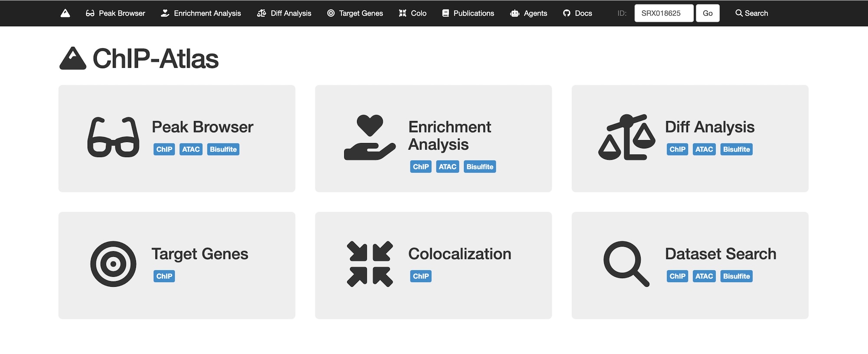Click the Search link in navbar
Image resolution: width=868 pixels, height=354 pixels.
752,13
